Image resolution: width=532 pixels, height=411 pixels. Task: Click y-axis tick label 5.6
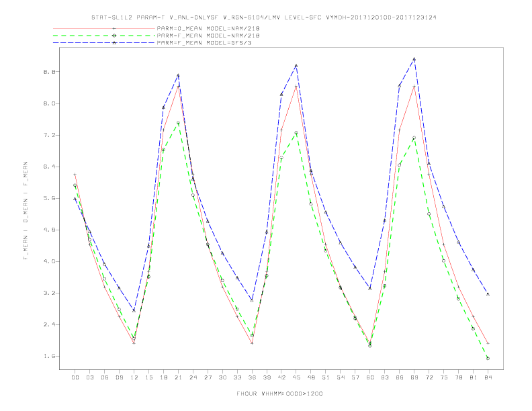point(49,198)
